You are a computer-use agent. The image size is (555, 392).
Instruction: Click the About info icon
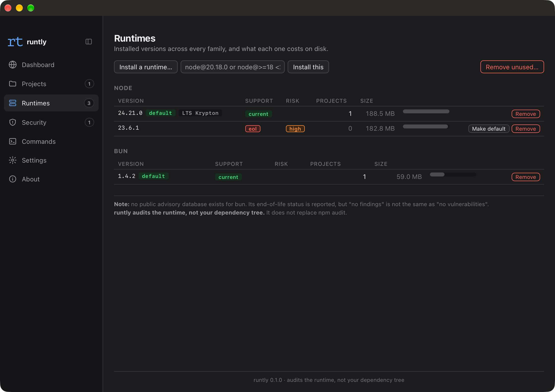click(x=13, y=179)
